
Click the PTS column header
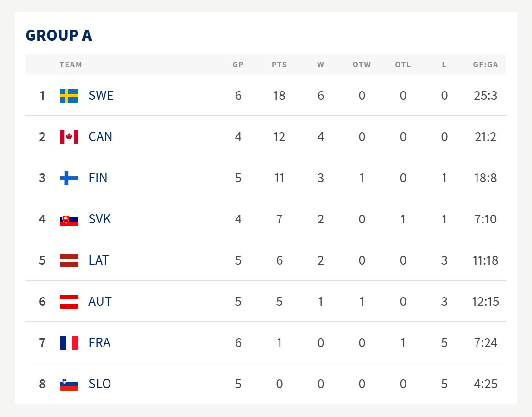[x=279, y=65]
